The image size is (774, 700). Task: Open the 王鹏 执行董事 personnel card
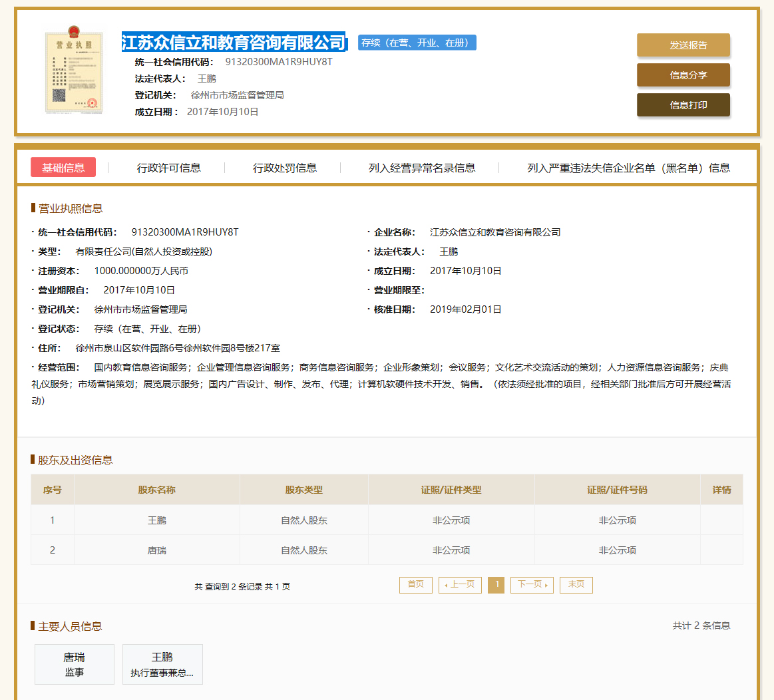(162, 664)
